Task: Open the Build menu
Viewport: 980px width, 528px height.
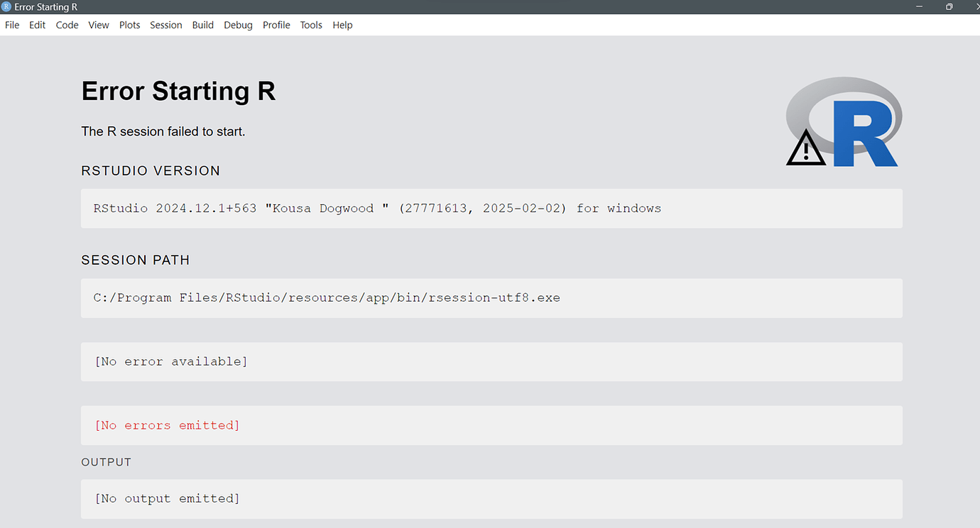Action: pyautogui.click(x=203, y=25)
